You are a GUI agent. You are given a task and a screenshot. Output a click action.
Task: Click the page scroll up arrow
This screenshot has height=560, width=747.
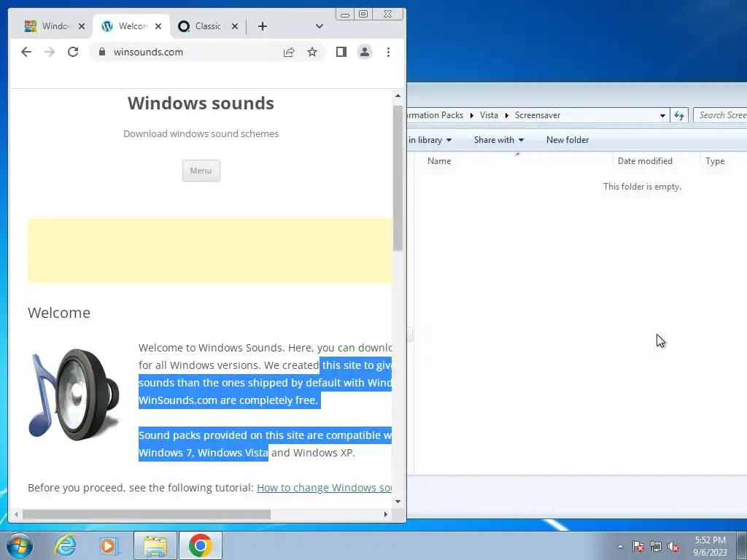click(398, 96)
